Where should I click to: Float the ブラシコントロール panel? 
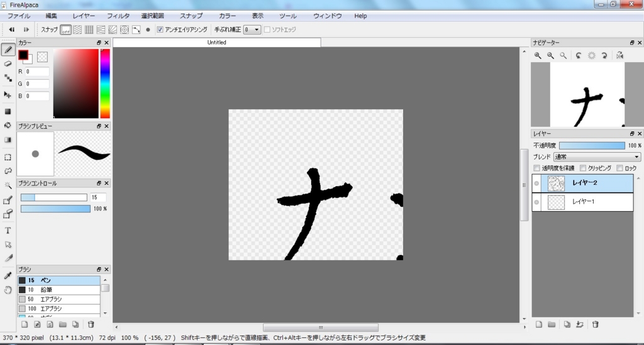coord(99,183)
